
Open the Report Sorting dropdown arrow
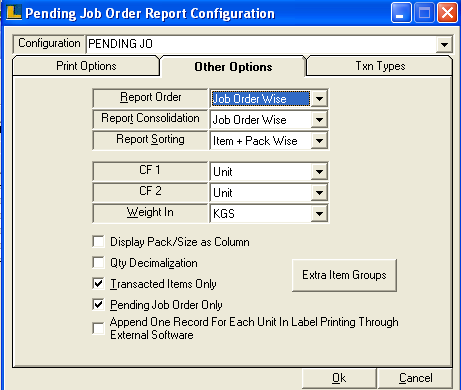(x=319, y=141)
